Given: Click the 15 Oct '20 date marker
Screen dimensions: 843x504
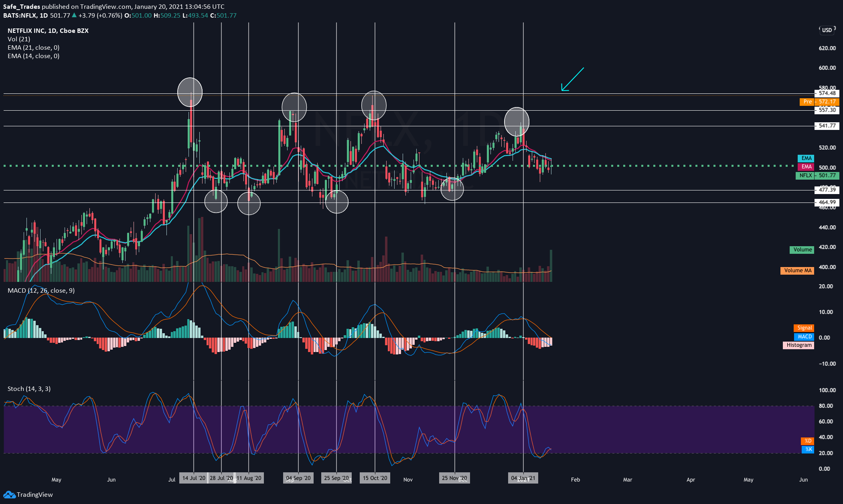Looking at the screenshot, I should [375, 478].
